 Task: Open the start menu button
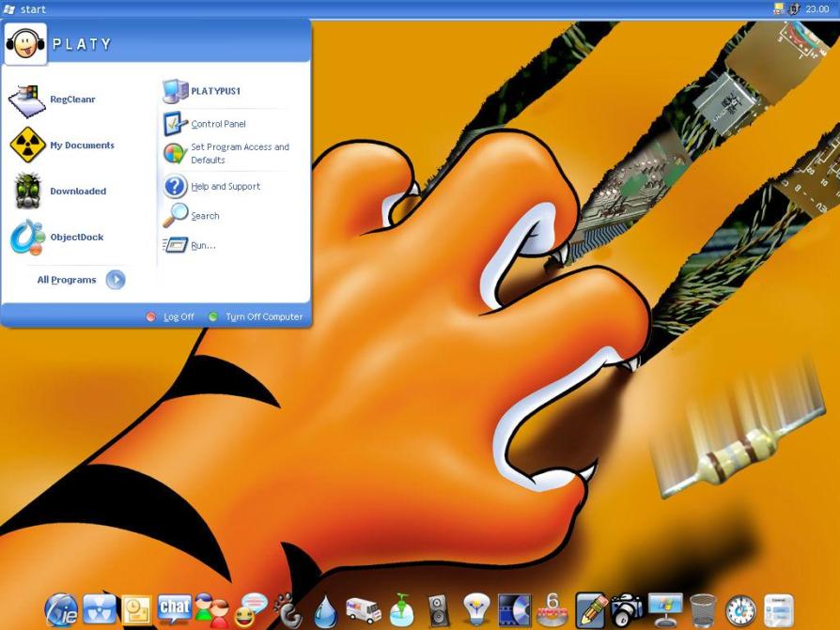(x=25, y=9)
